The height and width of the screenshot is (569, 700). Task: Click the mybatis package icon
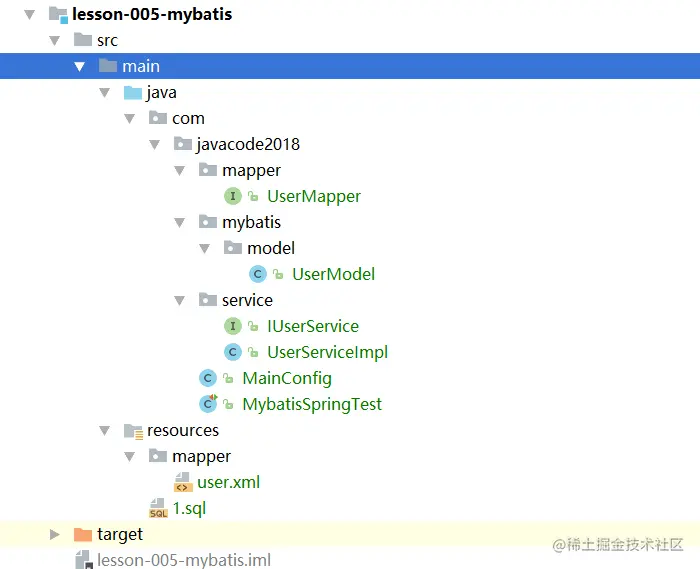[208, 221]
